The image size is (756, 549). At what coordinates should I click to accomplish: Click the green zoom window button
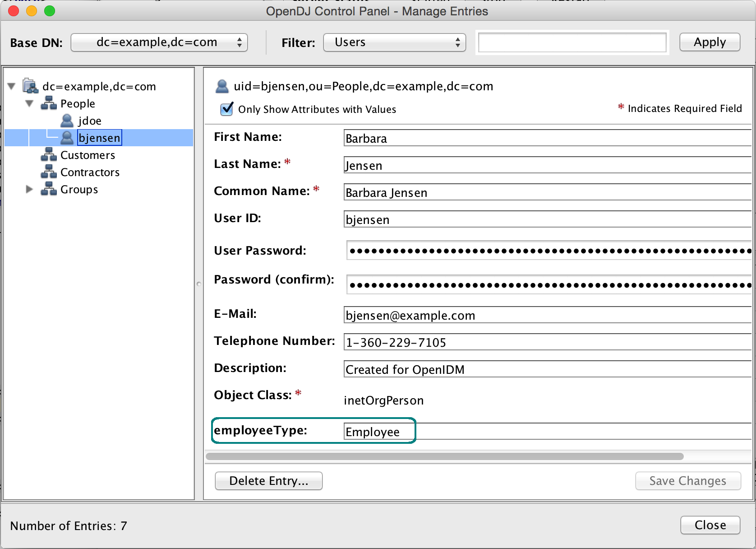(50, 11)
